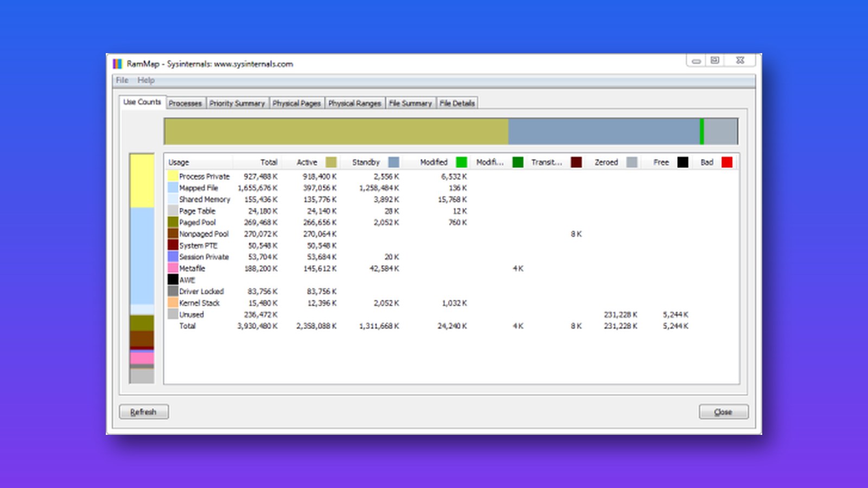
Task: Click the Nonpaged Pool brown color box
Action: point(173,234)
